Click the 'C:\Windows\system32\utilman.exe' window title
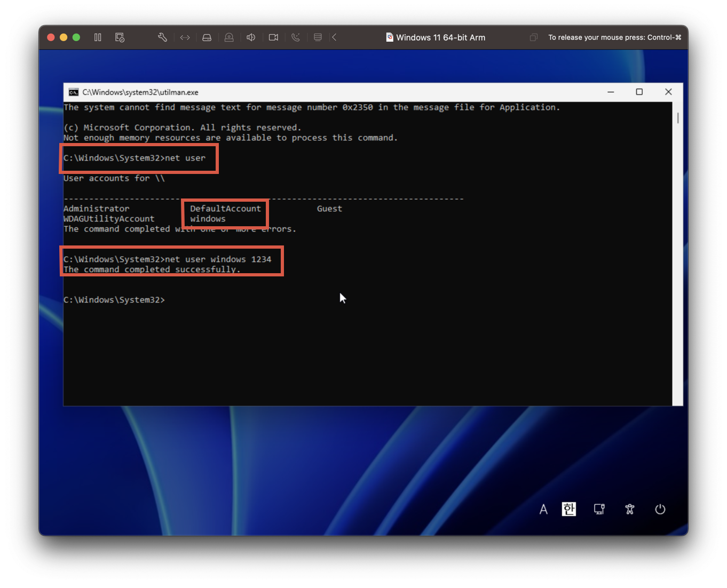Viewport: 727px width, 588px height. [x=140, y=92]
